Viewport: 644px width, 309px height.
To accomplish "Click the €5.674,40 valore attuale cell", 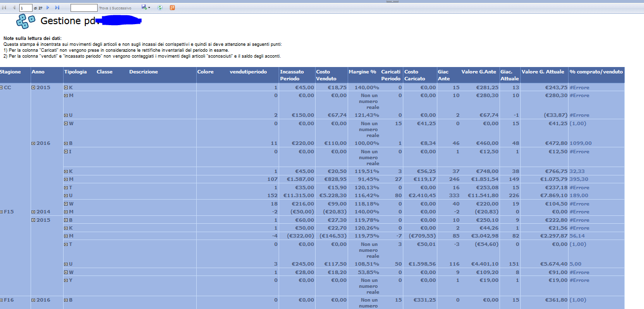I will (553, 264).
